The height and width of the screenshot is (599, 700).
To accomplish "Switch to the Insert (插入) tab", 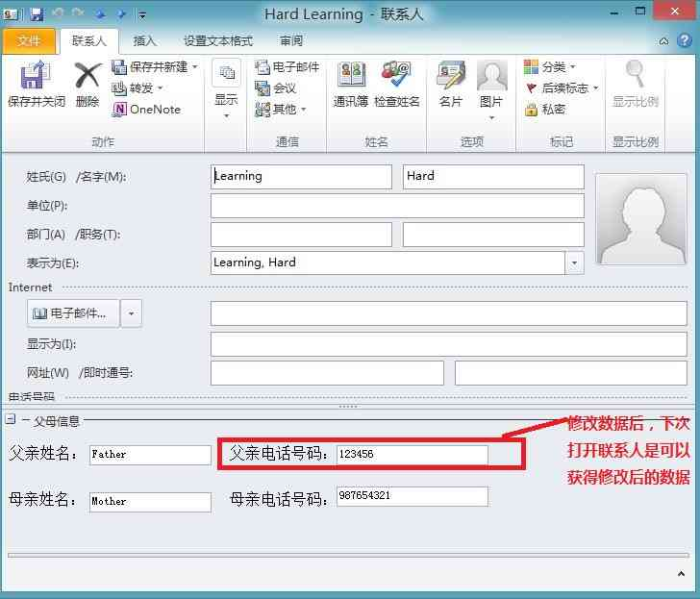I will pyautogui.click(x=145, y=40).
